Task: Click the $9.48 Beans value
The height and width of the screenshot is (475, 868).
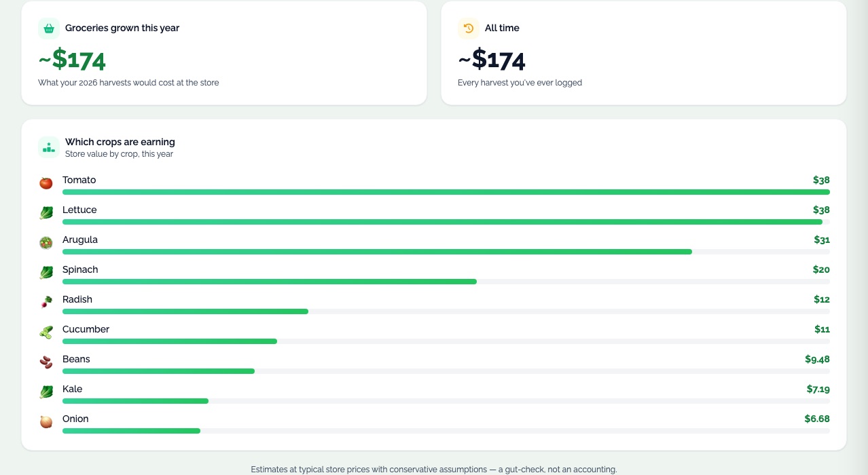Action: click(x=818, y=359)
